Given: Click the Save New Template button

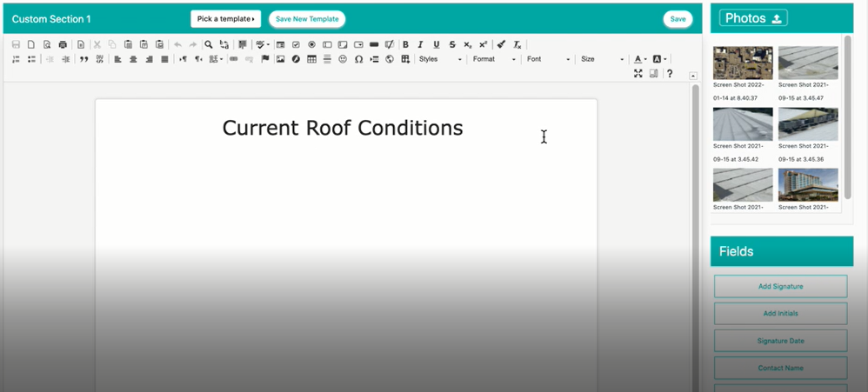Looking at the screenshot, I should (307, 19).
